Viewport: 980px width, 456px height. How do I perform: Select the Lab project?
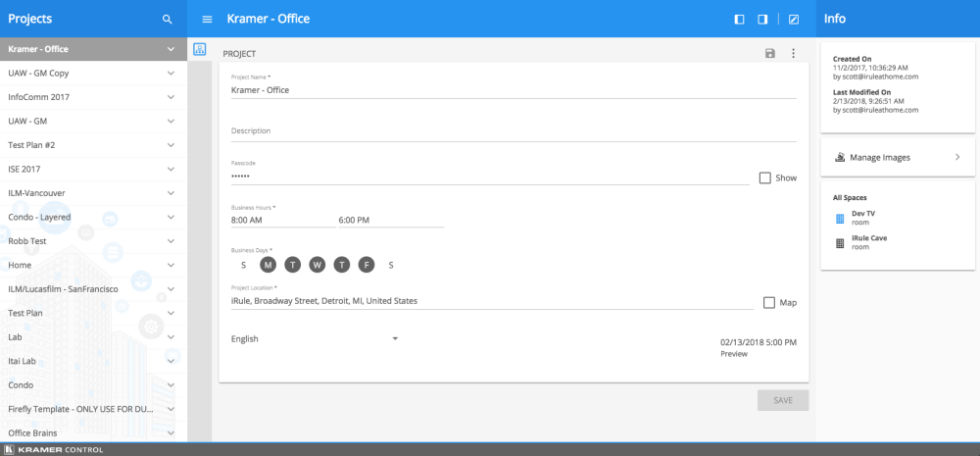(x=93, y=337)
